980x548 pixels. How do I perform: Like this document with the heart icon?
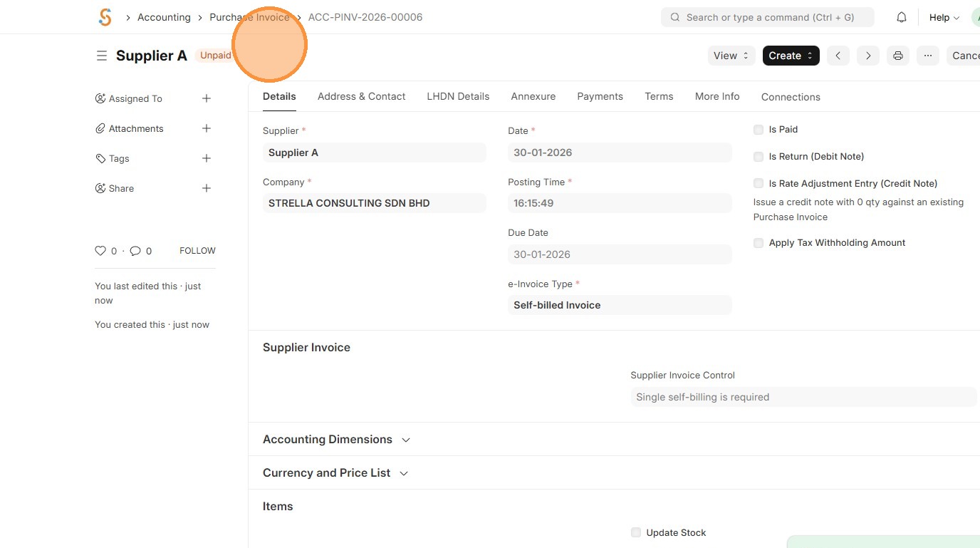click(x=100, y=251)
